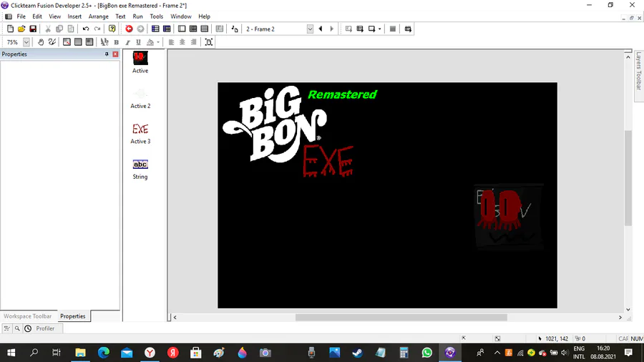Click the ENG language indicator
Image resolution: width=644 pixels, height=362 pixels.
point(579,348)
